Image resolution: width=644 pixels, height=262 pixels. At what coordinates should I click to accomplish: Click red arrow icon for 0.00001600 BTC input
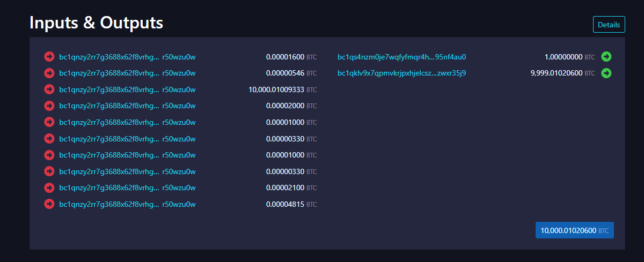coord(49,57)
